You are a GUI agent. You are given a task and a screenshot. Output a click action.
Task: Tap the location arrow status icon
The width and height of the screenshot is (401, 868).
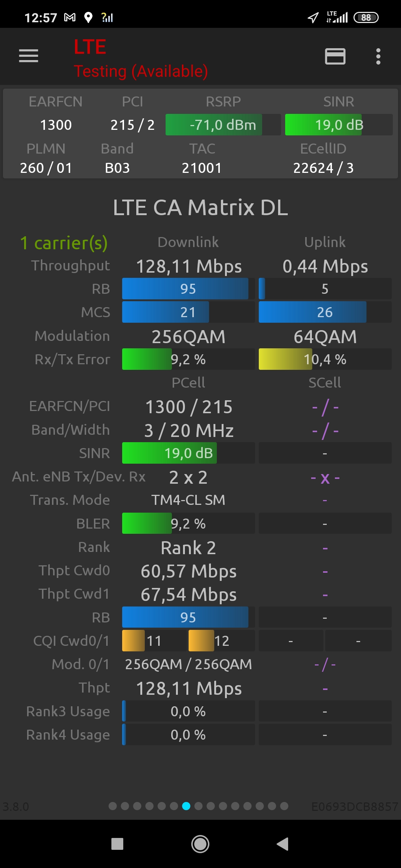pyautogui.click(x=313, y=17)
